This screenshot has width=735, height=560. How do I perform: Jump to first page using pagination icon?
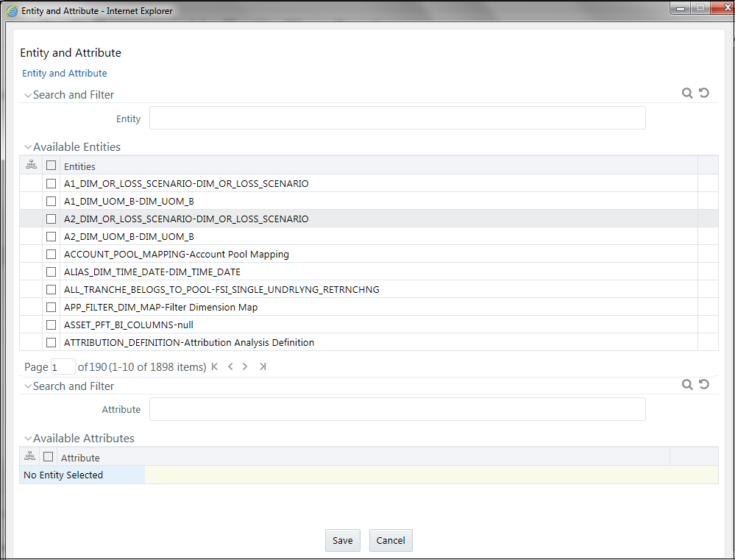pyautogui.click(x=214, y=366)
